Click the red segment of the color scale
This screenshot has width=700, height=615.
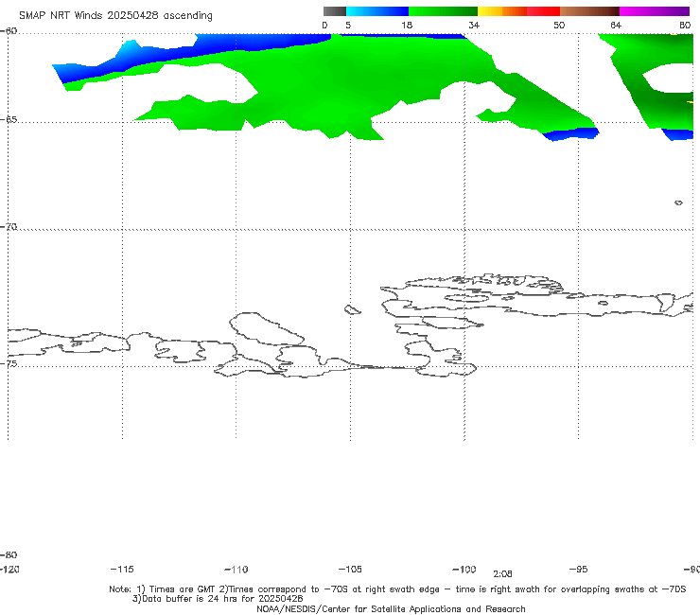click(543, 11)
